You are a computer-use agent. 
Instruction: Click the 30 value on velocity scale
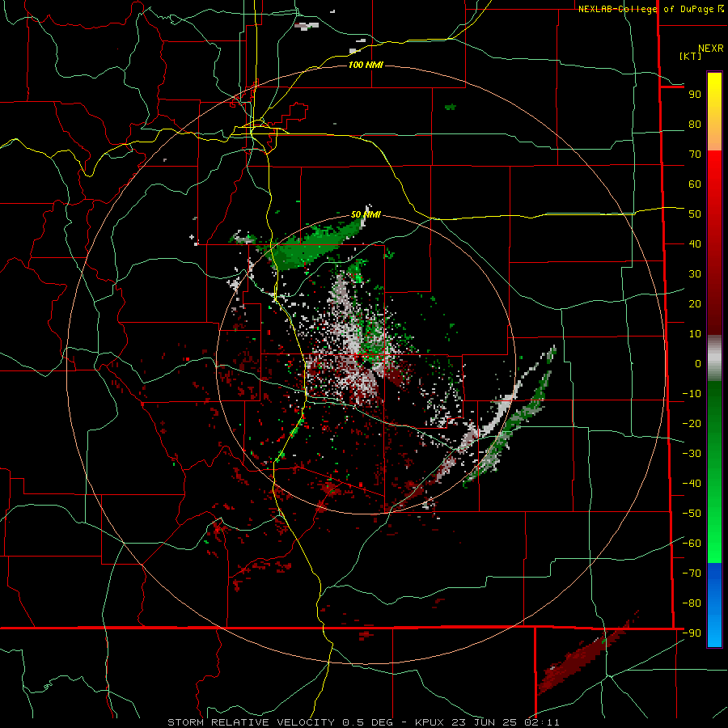(x=695, y=274)
